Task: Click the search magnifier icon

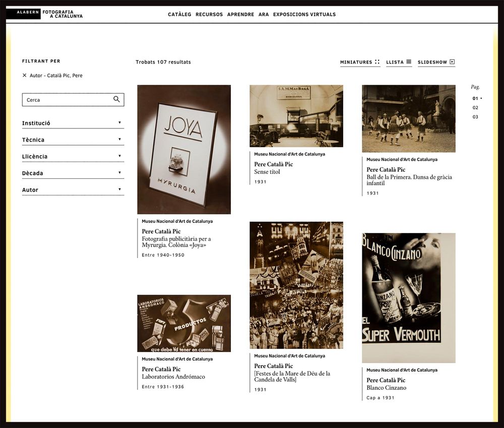Action: pyautogui.click(x=116, y=99)
